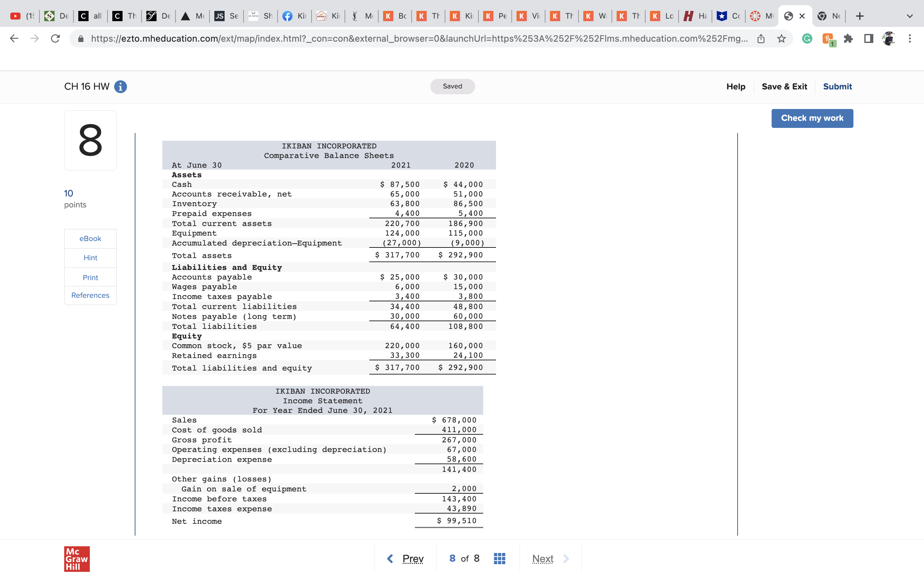Click the share page icon in address bar
The image size is (924, 577).
761,38
